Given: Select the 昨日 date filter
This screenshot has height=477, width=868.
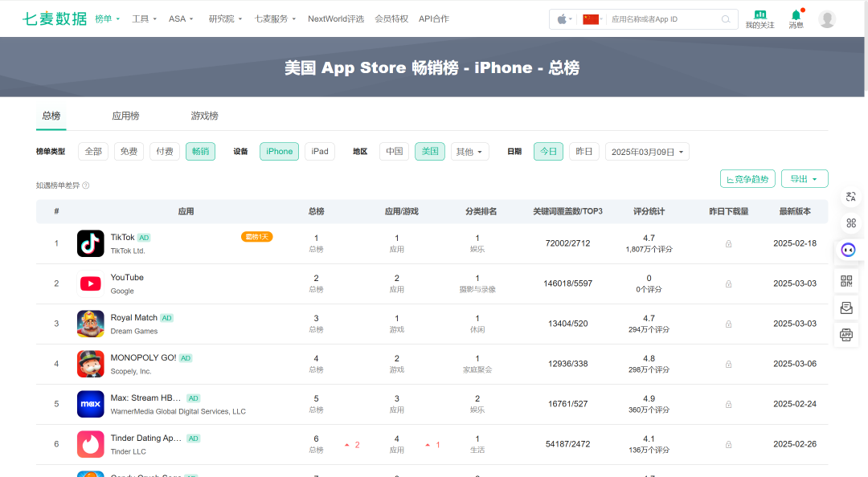Looking at the screenshot, I should pyautogui.click(x=584, y=152).
